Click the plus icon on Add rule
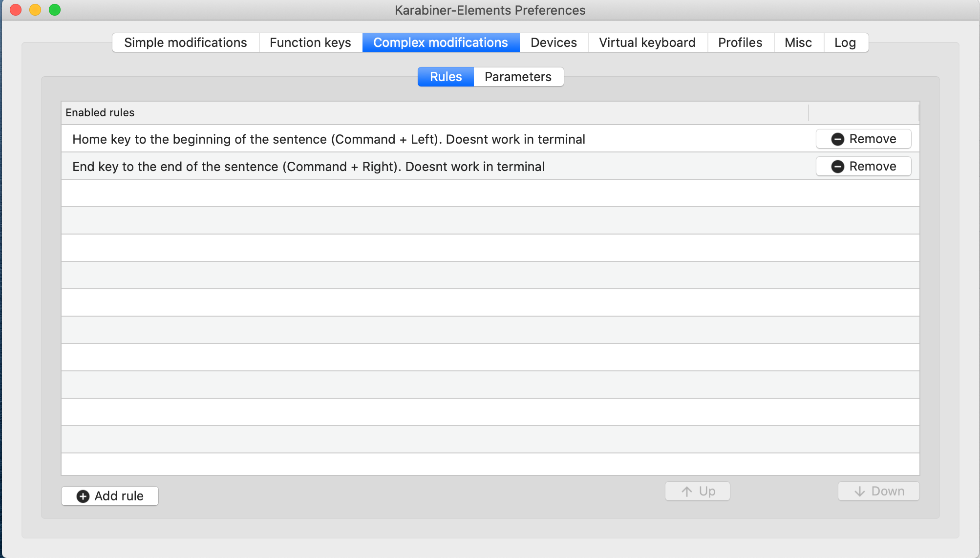The height and width of the screenshot is (558, 980). [x=83, y=496]
